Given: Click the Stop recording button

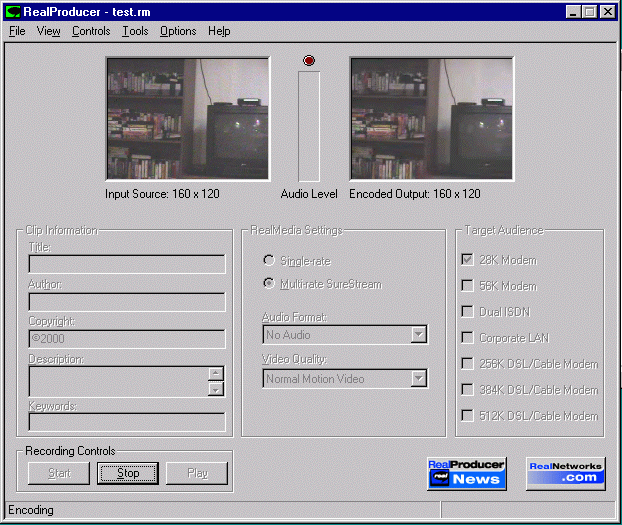Looking at the screenshot, I should coord(128,473).
